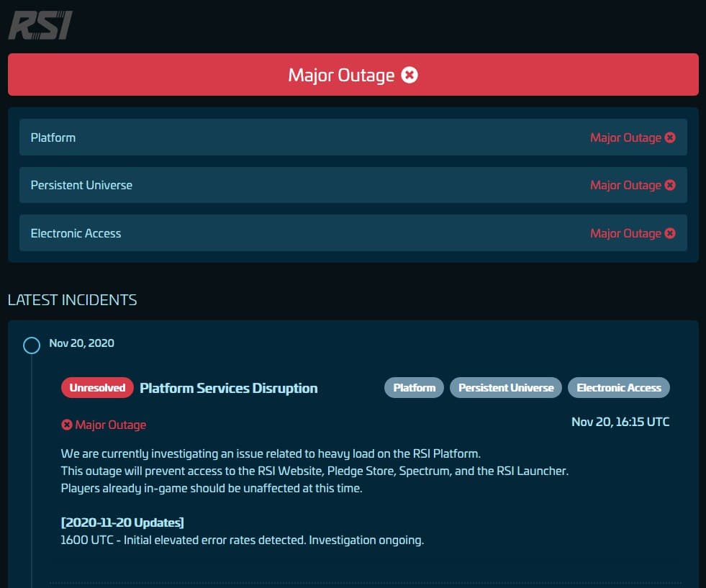The image size is (706, 588).
Task: Click the outage X icon in the Electronic Access row
Action: (x=670, y=233)
